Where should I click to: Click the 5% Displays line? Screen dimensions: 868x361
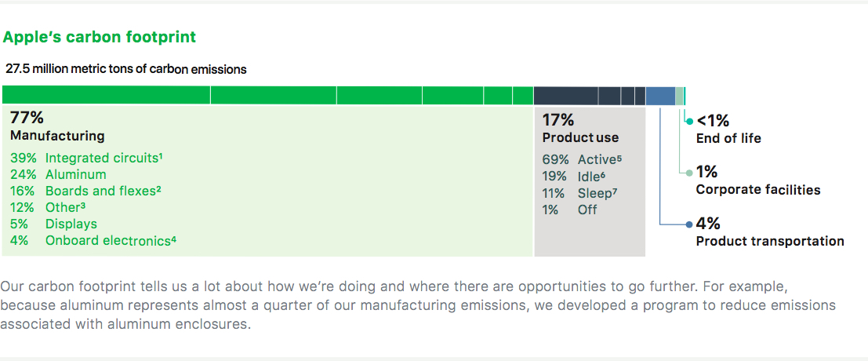53,224
